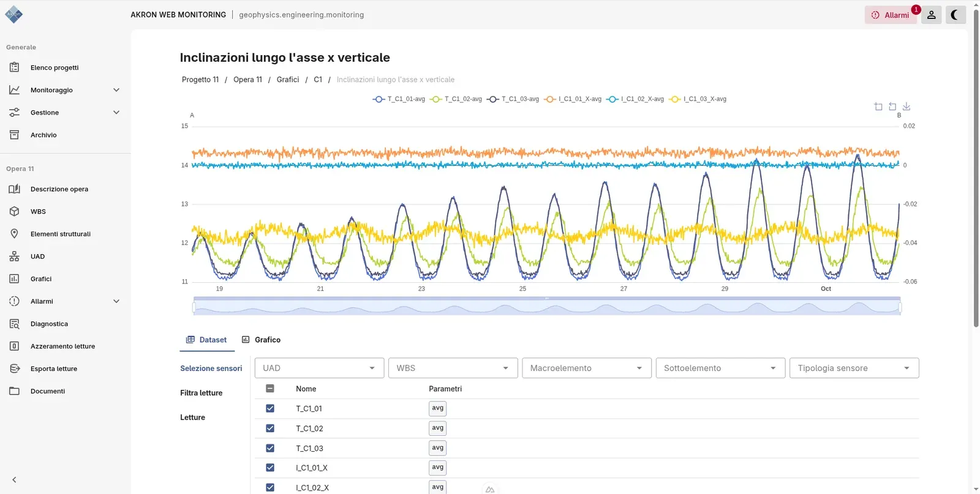Open the Macroelemento dropdown
Image resolution: width=980 pixels, height=494 pixels.
point(587,368)
